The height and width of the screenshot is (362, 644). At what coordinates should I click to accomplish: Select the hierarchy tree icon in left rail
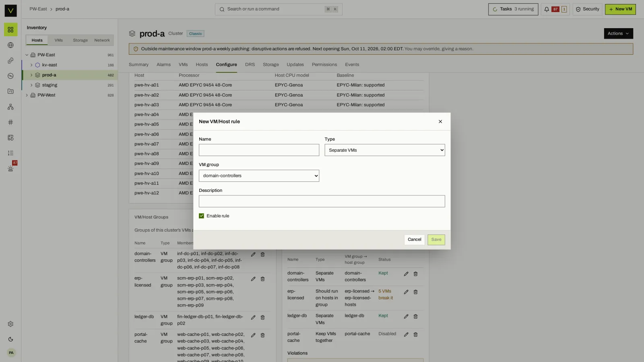[x=10, y=107]
